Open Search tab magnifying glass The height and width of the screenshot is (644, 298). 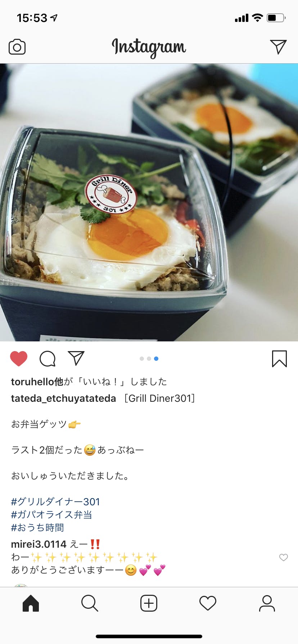[90, 603]
